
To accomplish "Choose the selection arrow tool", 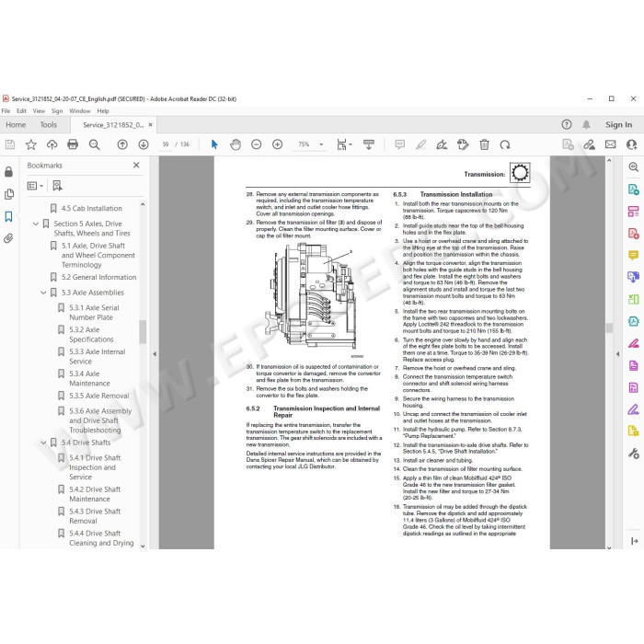I will [x=214, y=144].
